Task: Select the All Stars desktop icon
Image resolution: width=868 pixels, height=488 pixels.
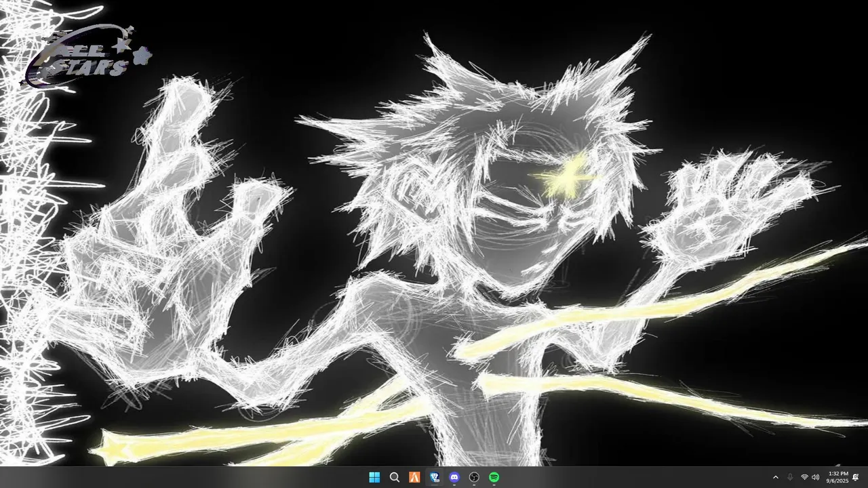Action: point(87,56)
